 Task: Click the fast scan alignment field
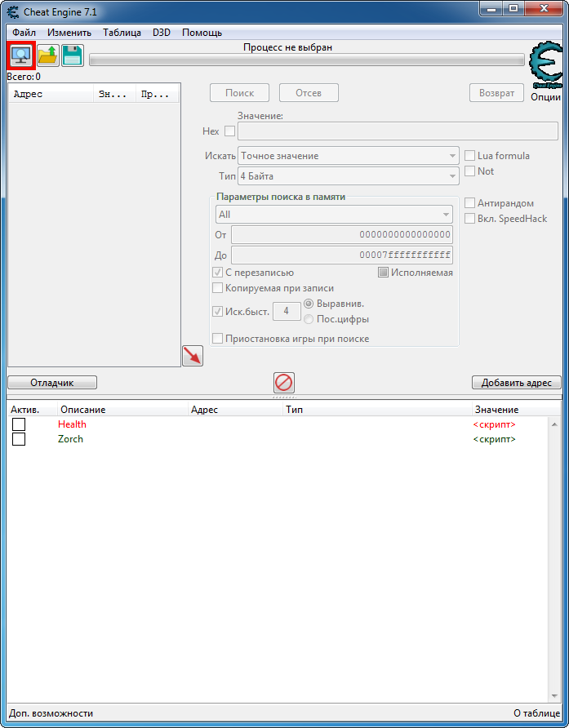[287, 311]
